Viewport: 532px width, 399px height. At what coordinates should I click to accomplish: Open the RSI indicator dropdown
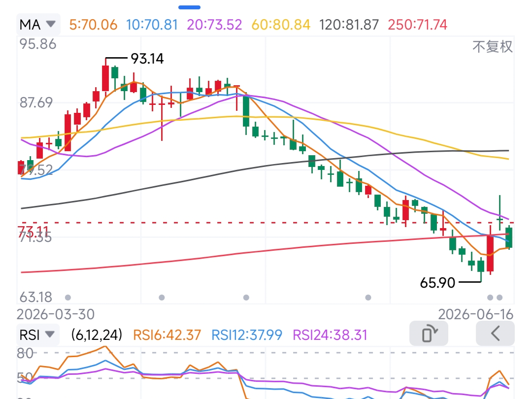37,335
